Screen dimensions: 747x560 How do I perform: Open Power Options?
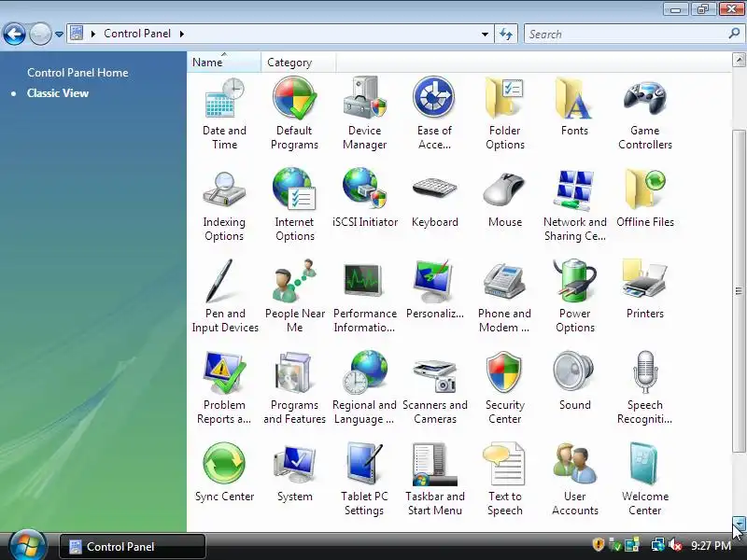coord(574,297)
